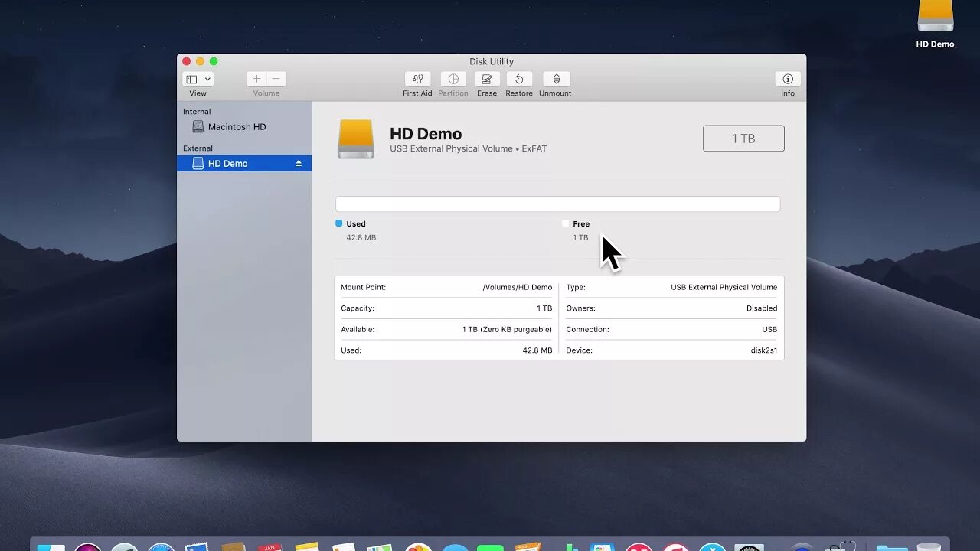Click the '/Volumes/HD Demo' mount point value
Image resolution: width=980 pixels, height=551 pixels.
(518, 288)
